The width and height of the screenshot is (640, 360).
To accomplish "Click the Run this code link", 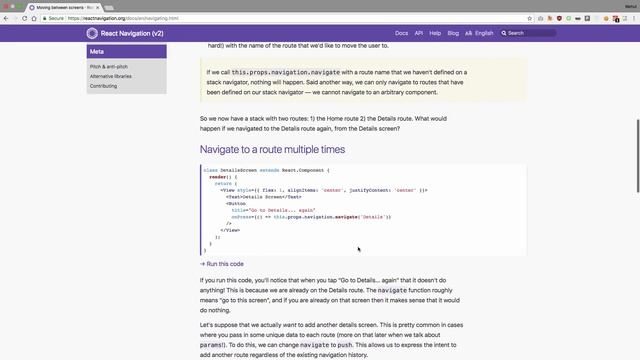I will pos(222,264).
